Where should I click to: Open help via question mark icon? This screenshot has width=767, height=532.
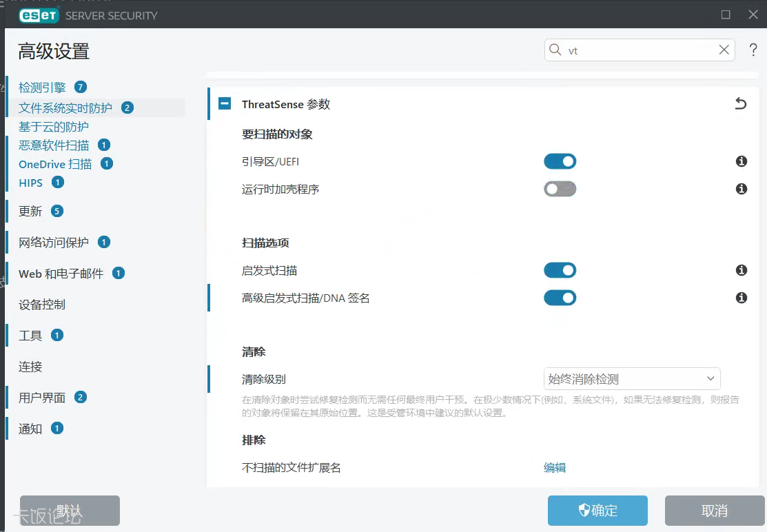click(x=753, y=50)
